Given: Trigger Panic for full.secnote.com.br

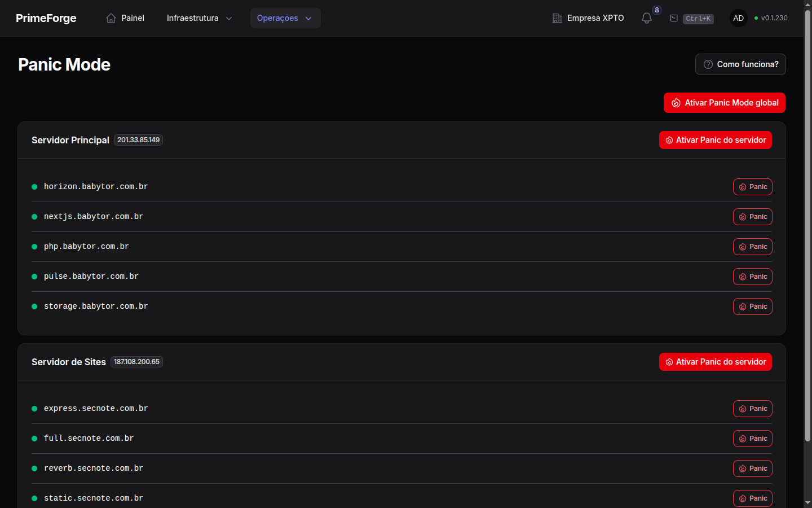Looking at the screenshot, I should click(753, 439).
